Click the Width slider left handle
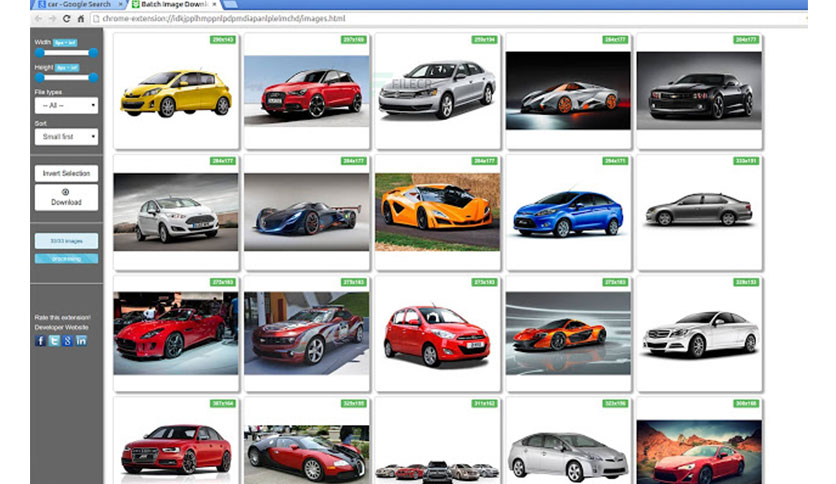The width and height of the screenshot is (836, 484). [x=39, y=53]
